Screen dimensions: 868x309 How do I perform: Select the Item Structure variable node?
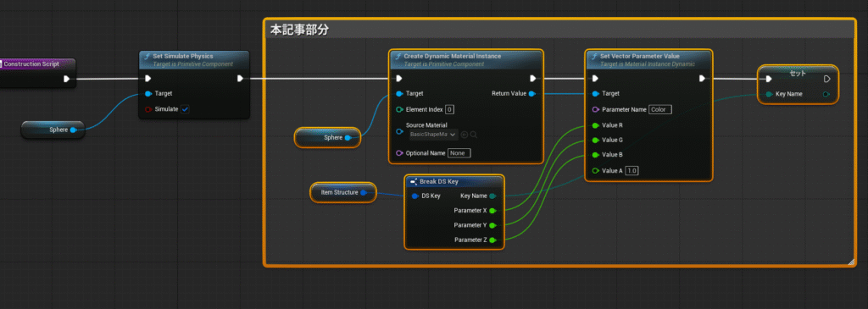point(343,192)
